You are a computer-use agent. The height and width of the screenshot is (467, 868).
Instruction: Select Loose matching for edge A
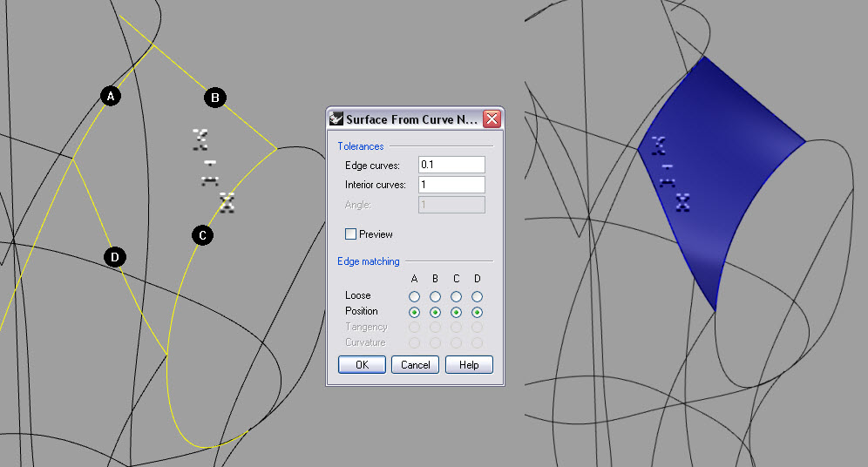click(x=414, y=296)
